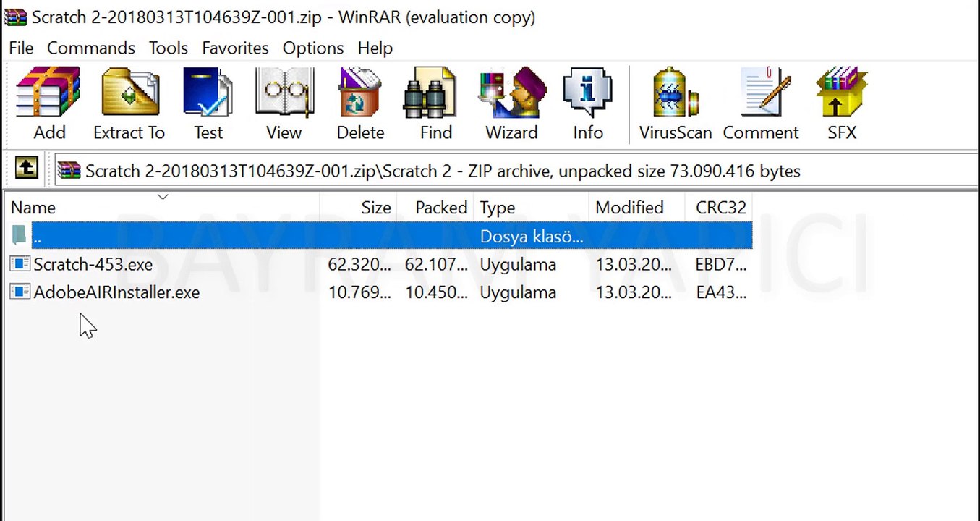Click the EBD7... CRC32 value
Viewport: 980px width, 521px height.
[x=722, y=264]
